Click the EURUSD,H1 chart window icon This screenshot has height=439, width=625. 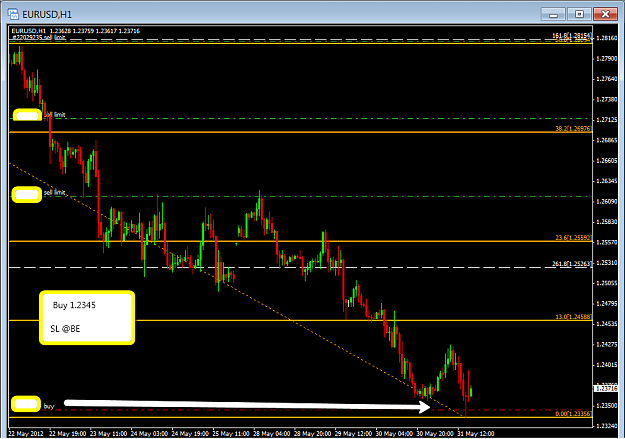13,14
